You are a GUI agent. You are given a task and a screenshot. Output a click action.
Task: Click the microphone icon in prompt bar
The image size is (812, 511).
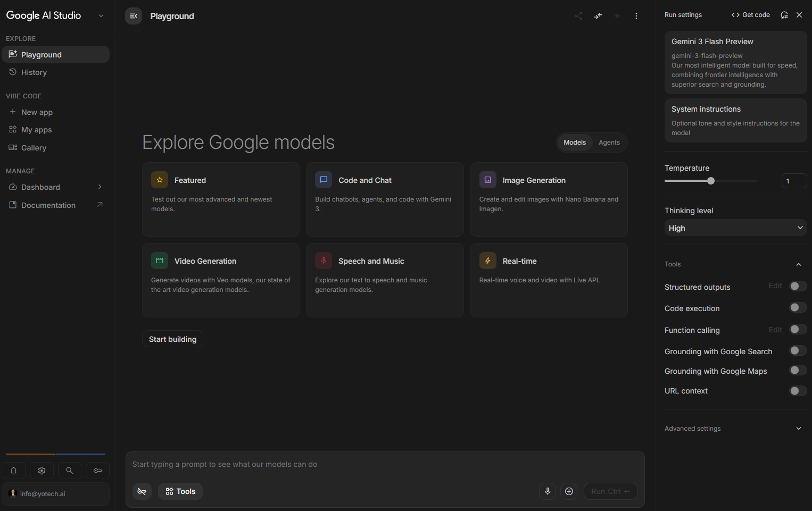pyautogui.click(x=548, y=491)
